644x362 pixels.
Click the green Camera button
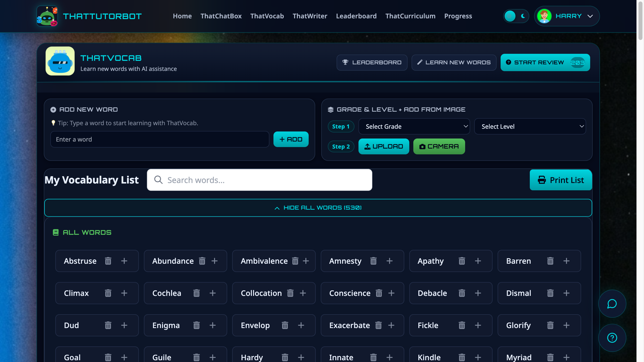click(x=439, y=146)
